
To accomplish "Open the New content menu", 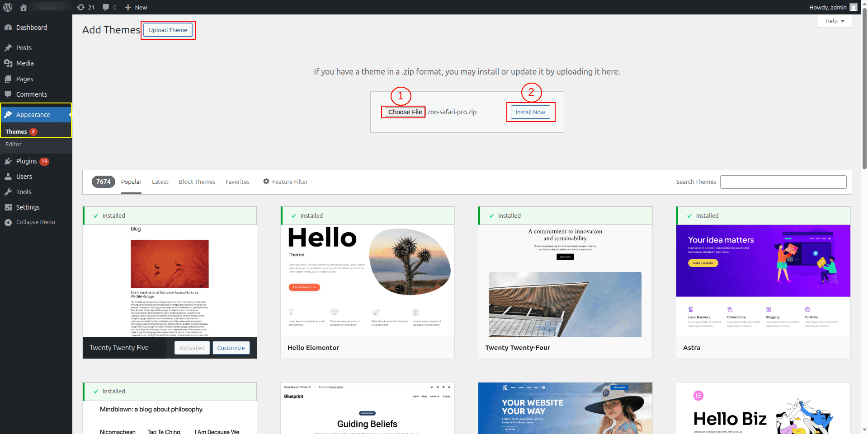I will pyautogui.click(x=136, y=7).
